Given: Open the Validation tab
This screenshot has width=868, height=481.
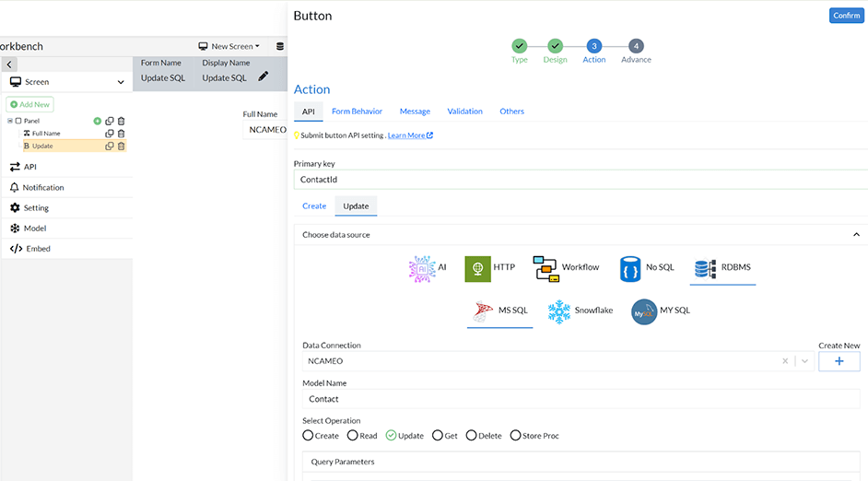Looking at the screenshot, I should (x=464, y=111).
